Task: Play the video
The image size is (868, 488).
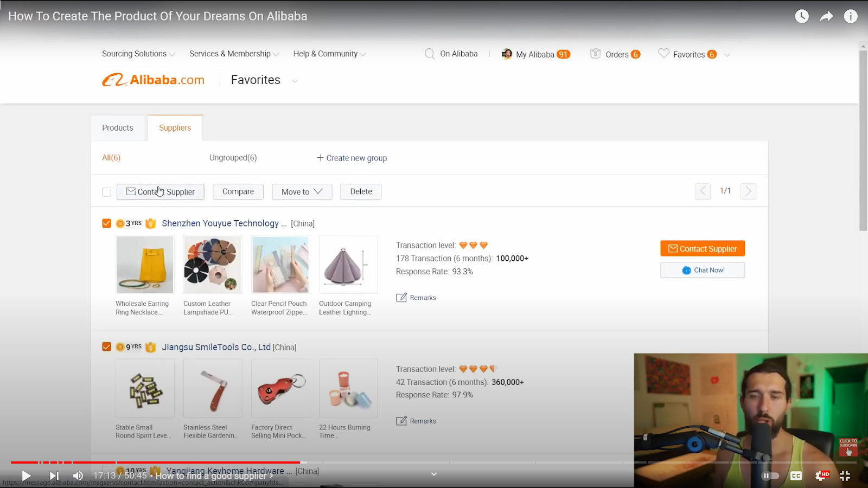Action: tap(25, 476)
